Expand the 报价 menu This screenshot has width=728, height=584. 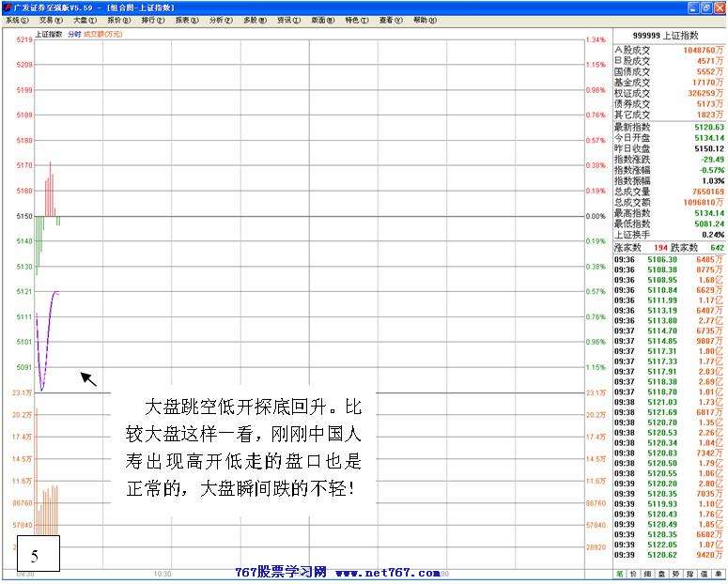point(119,19)
